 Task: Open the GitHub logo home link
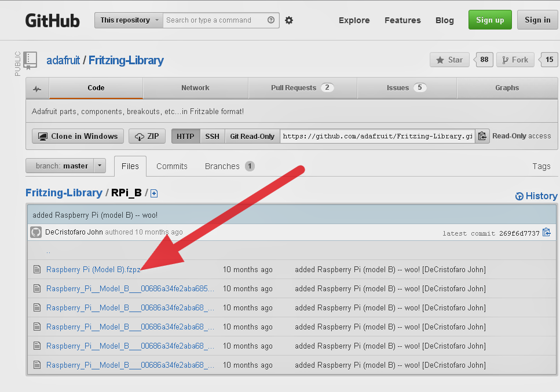pos(53,20)
